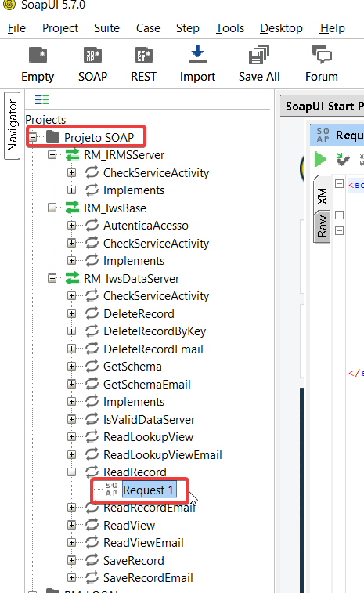Screen dimensions: 364x593
Task: Click the RM_IwsBase interface icon
Action: (72, 208)
